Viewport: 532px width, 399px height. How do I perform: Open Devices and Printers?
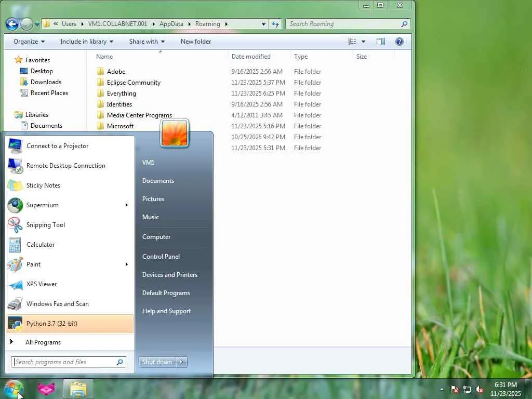coord(170,275)
